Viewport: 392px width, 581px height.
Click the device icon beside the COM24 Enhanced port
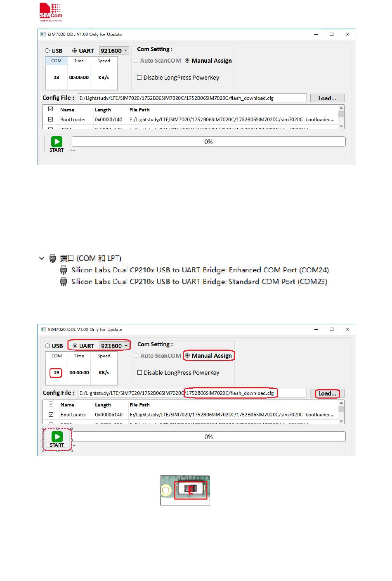[x=64, y=270]
